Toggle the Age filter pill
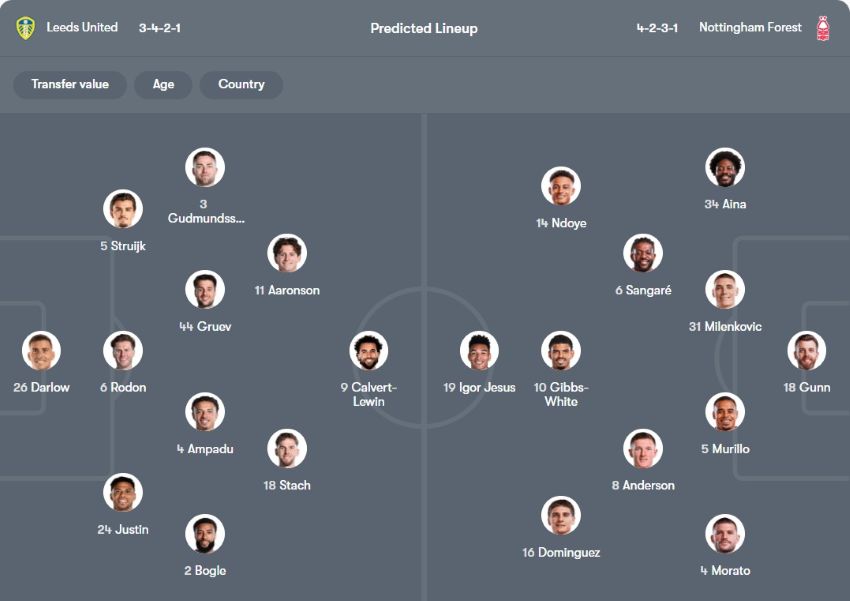Viewport: 850px width, 601px height. pos(163,85)
